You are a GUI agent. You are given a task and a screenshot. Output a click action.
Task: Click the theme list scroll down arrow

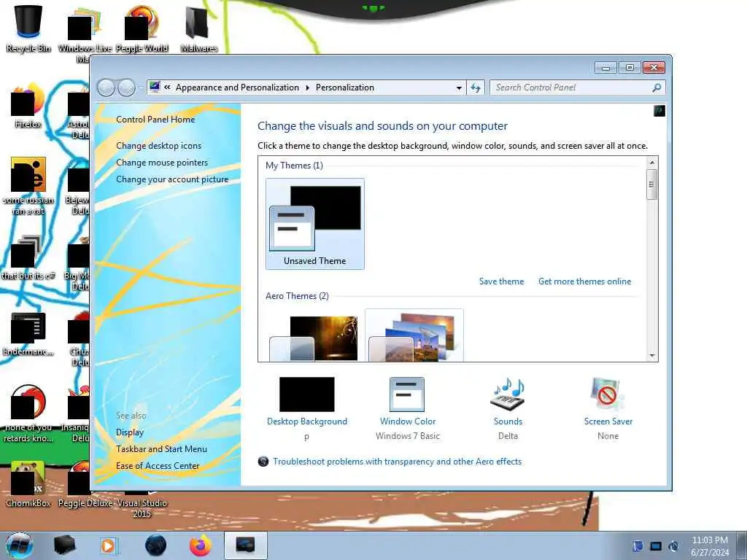[651, 356]
